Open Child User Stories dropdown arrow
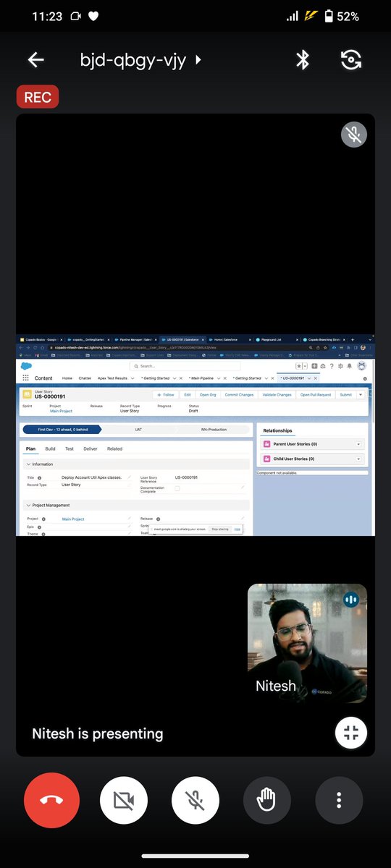This screenshot has height=868, width=391. click(x=359, y=459)
